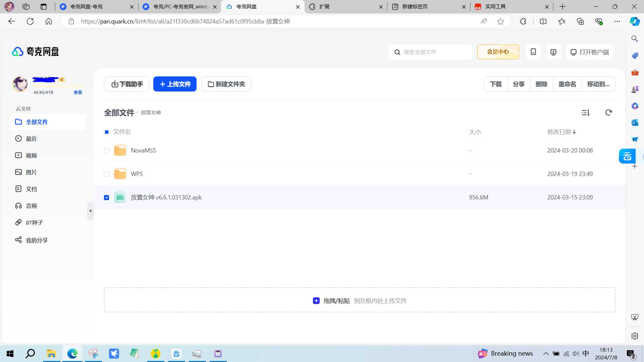Click the browser back arrow
This screenshot has height=362, width=644.
pos(12,21)
